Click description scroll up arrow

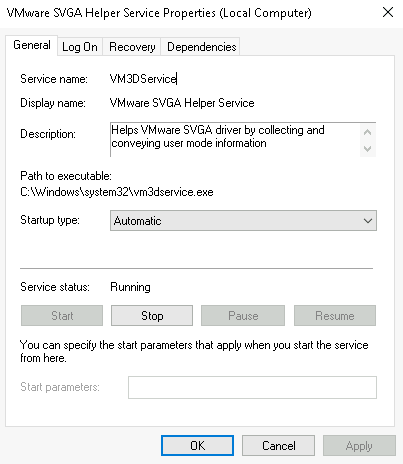[368, 132]
